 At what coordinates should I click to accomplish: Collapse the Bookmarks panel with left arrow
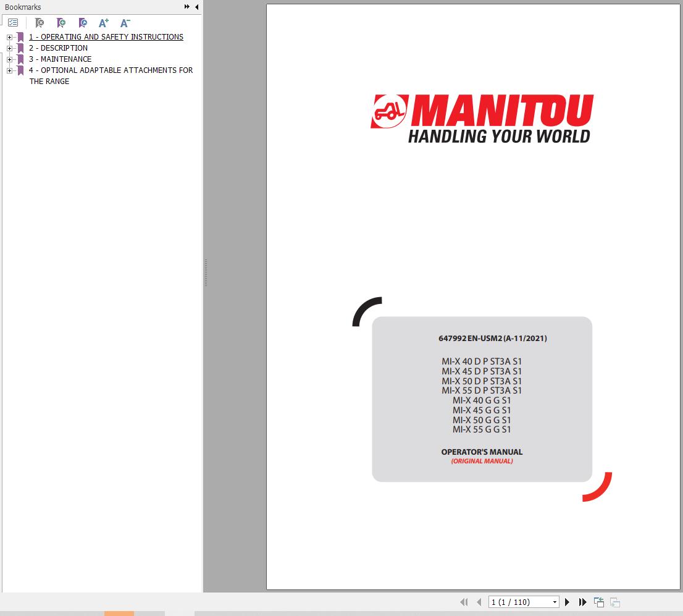[197, 7]
